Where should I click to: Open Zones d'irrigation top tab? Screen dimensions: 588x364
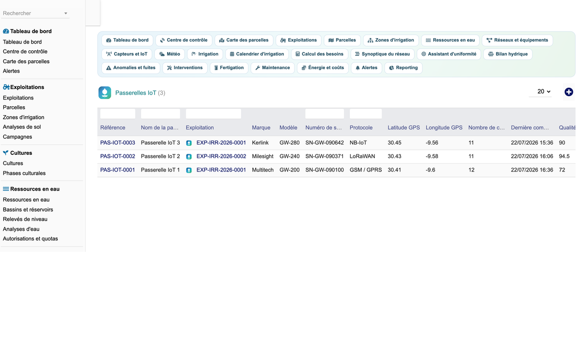click(391, 40)
